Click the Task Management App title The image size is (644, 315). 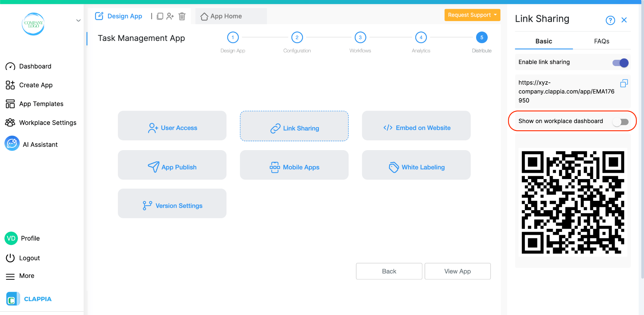click(141, 38)
